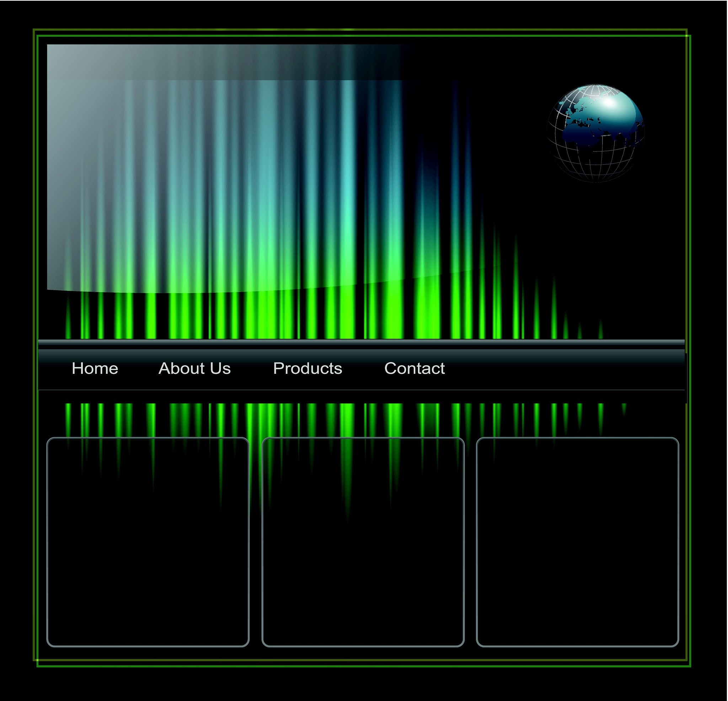
Task: Select the left empty content box
Action: pyautogui.click(x=148, y=542)
